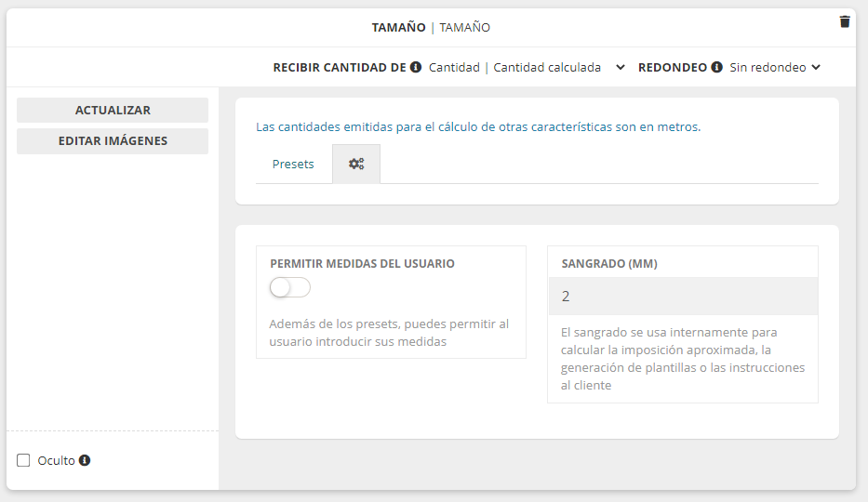This screenshot has width=868, height=502.
Task: Click the Redondeo label text
Action: click(672, 67)
